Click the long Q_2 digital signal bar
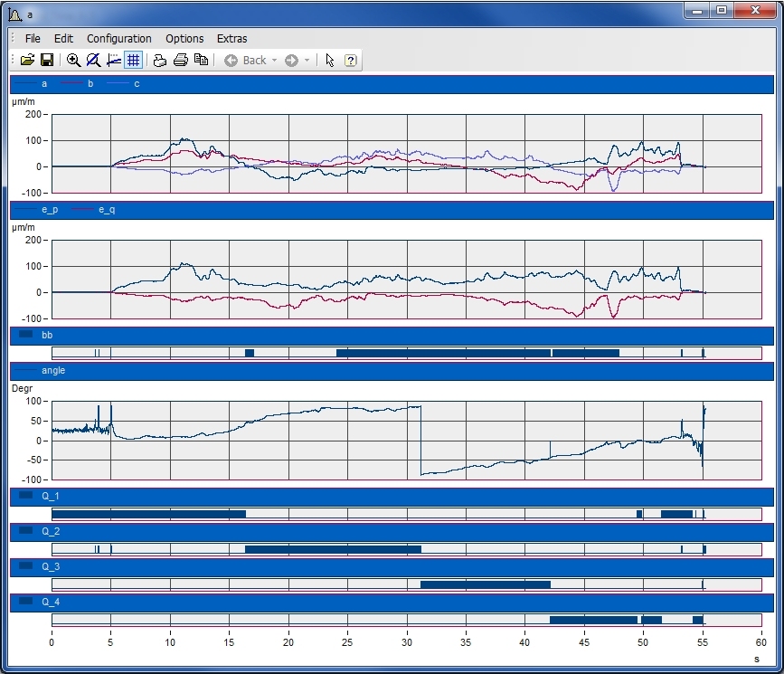Image resolution: width=784 pixels, height=674 pixels. [333, 549]
